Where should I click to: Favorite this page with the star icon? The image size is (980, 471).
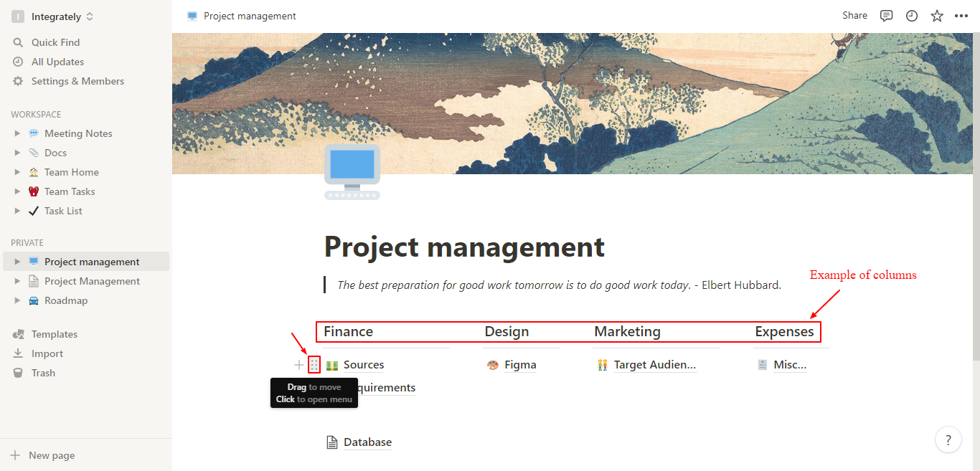[937, 16]
